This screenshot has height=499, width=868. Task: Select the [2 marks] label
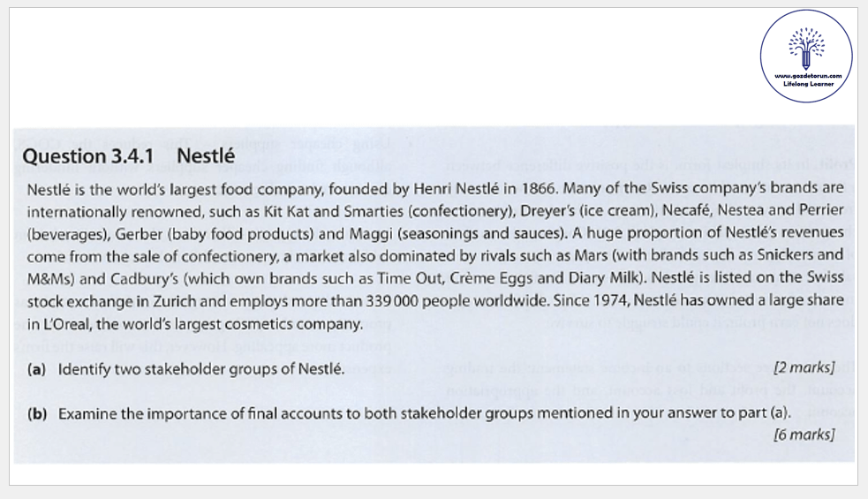coord(803,367)
